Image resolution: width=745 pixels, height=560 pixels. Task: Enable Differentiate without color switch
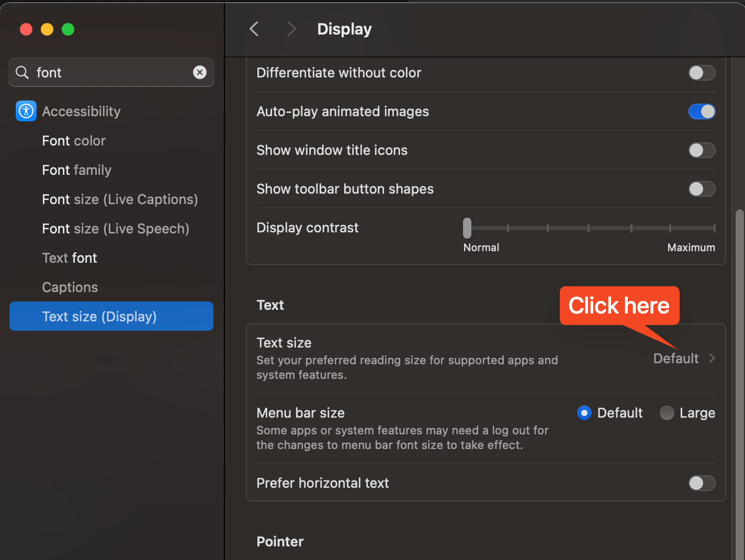coord(702,73)
